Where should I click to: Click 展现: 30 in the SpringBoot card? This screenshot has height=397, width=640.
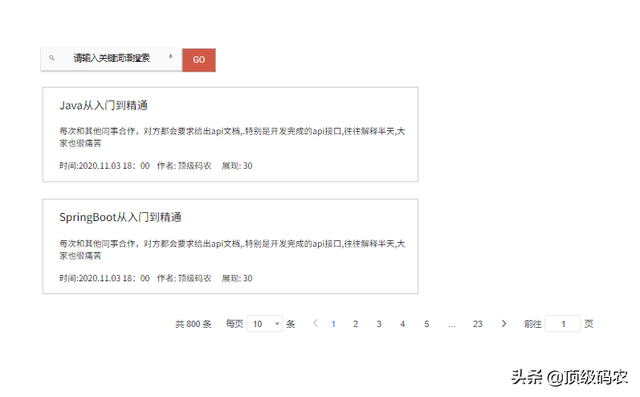tap(237, 278)
